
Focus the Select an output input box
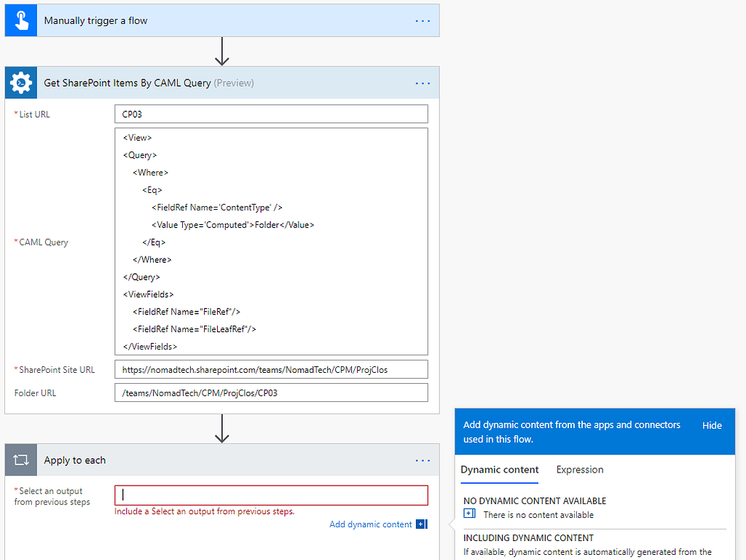pyautogui.click(x=271, y=495)
